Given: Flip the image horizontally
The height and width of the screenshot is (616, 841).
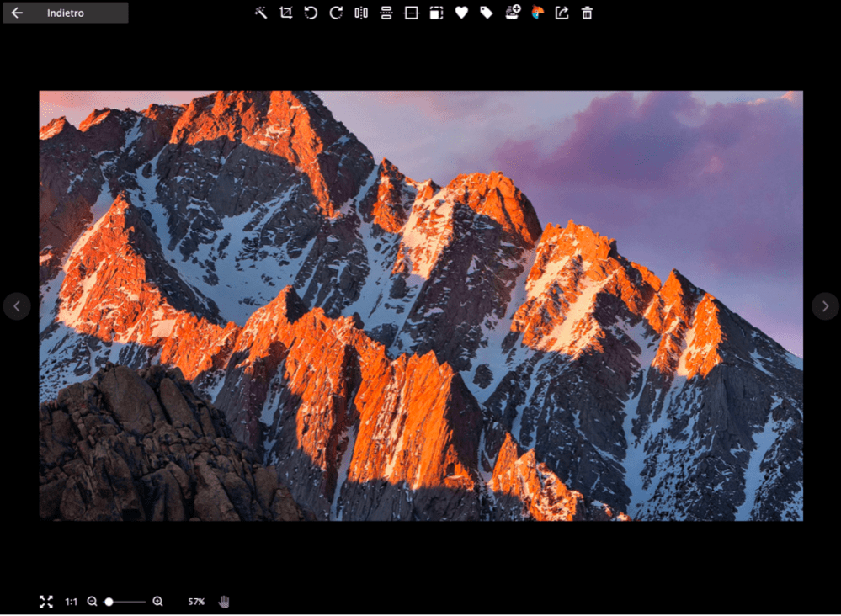Looking at the screenshot, I should pos(361,13).
